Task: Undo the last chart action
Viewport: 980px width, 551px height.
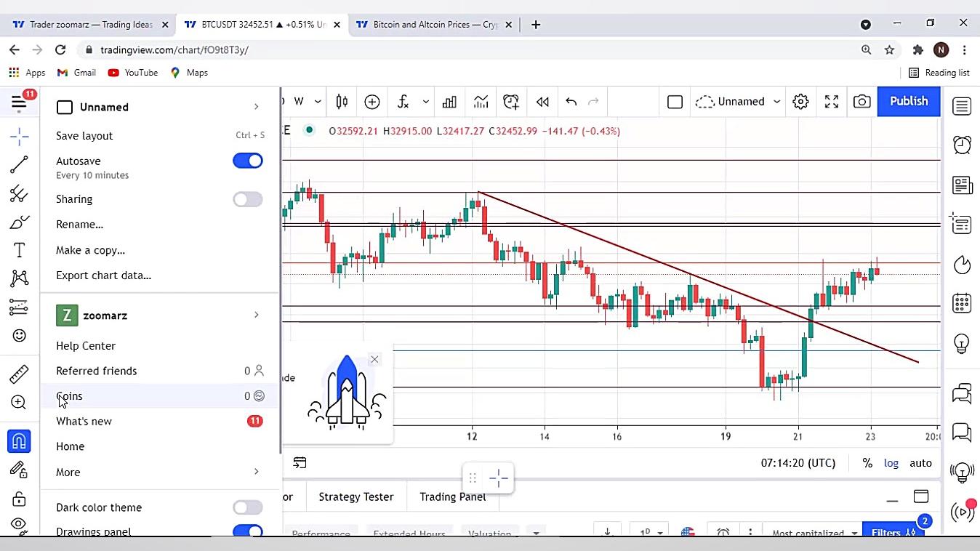Action: tap(571, 102)
